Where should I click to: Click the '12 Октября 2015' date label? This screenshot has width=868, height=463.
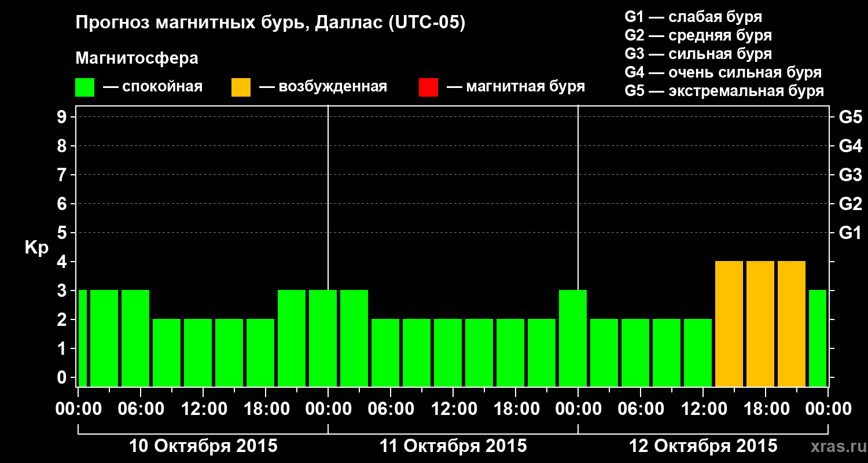pyautogui.click(x=703, y=446)
